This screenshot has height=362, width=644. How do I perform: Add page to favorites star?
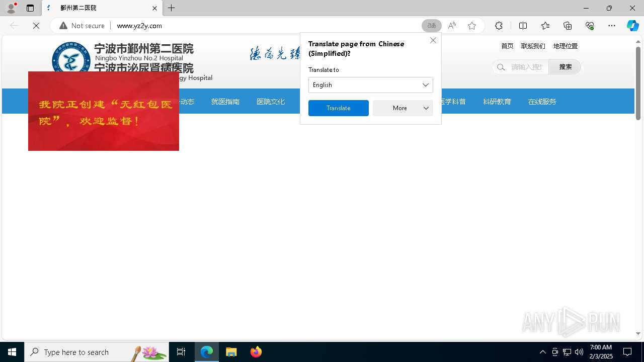point(472,26)
